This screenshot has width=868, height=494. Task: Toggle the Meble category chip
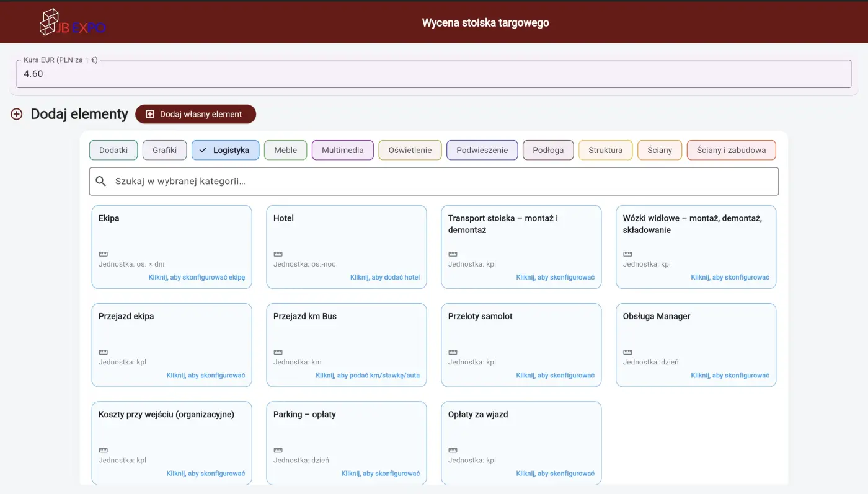(285, 150)
